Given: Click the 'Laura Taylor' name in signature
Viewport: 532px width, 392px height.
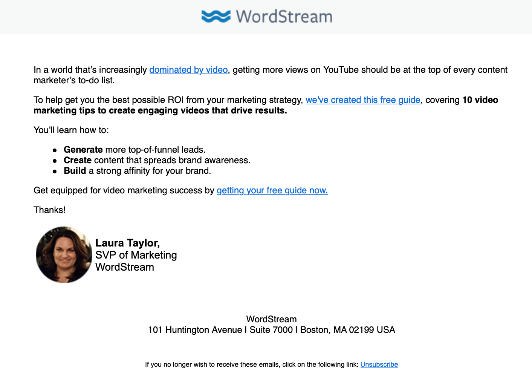Looking at the screenshot, I should pos(127,243).
